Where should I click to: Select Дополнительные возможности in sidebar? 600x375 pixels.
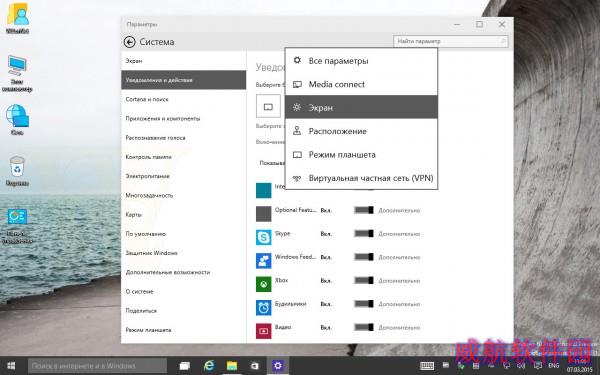point(184,272)
